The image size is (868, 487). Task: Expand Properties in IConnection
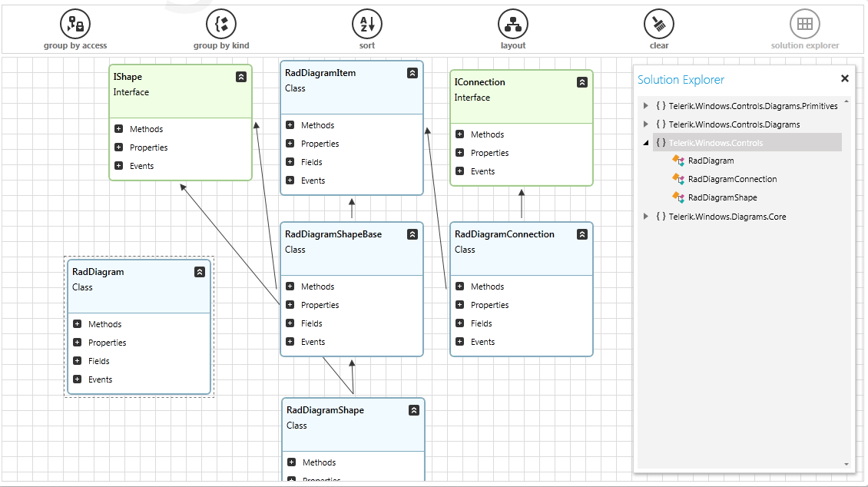click(460, 152)
